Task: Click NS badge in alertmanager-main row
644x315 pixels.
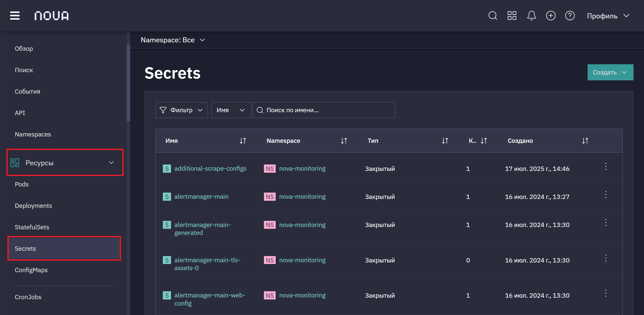Action: pos(270,197)
